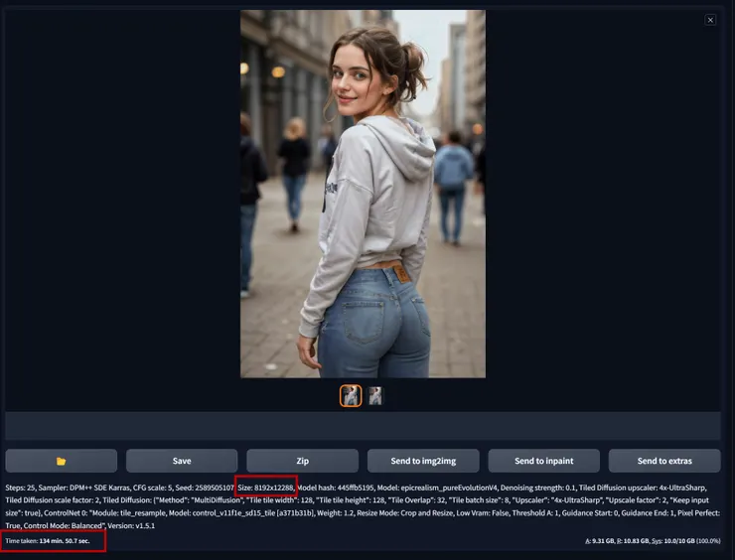Screen dimensions: 735x560
Task: Click the 'R: 10.83 GB' memory value
Action: [x=633, y=541]
